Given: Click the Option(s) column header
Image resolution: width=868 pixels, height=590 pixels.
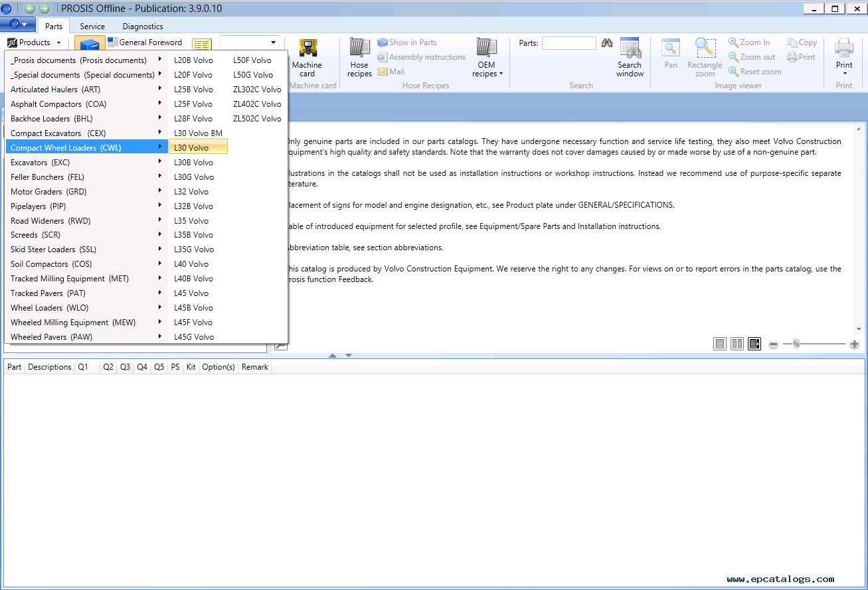Looking at the screenshot, I should pyautogui.click(x=218, y=367).
